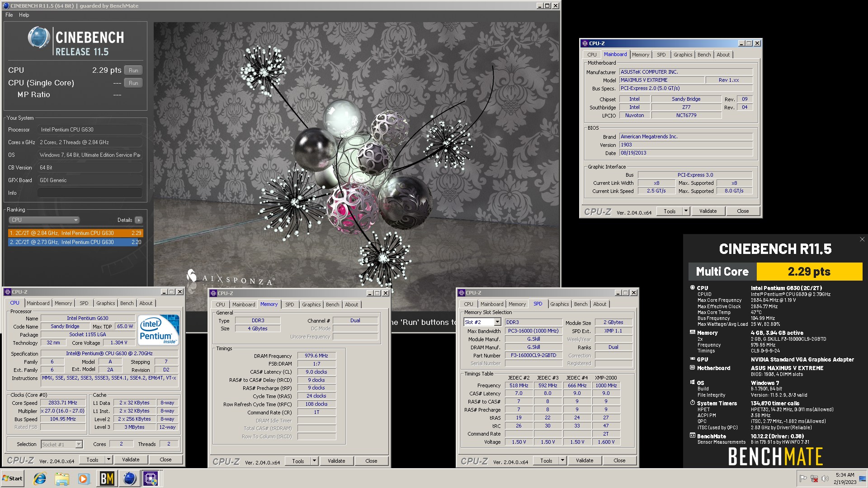Open About tab in the SPD CPU-Z window

tap(600, 304)
